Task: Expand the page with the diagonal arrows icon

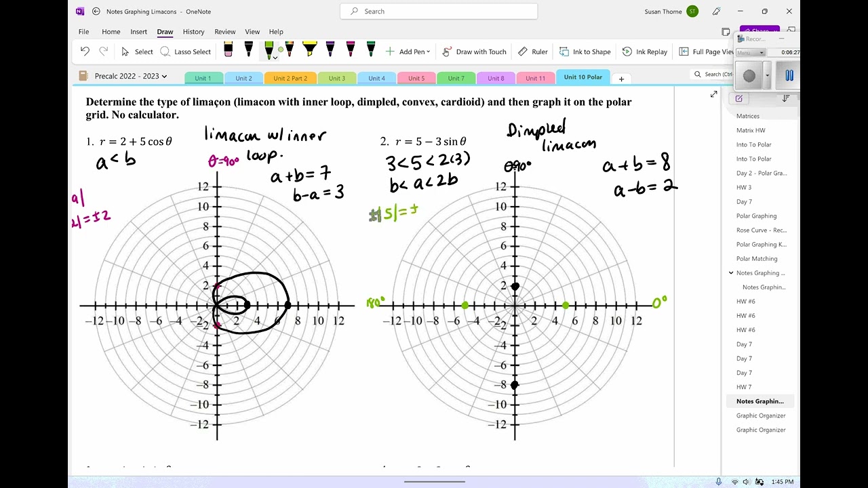Action: click(x=713, y=94)
